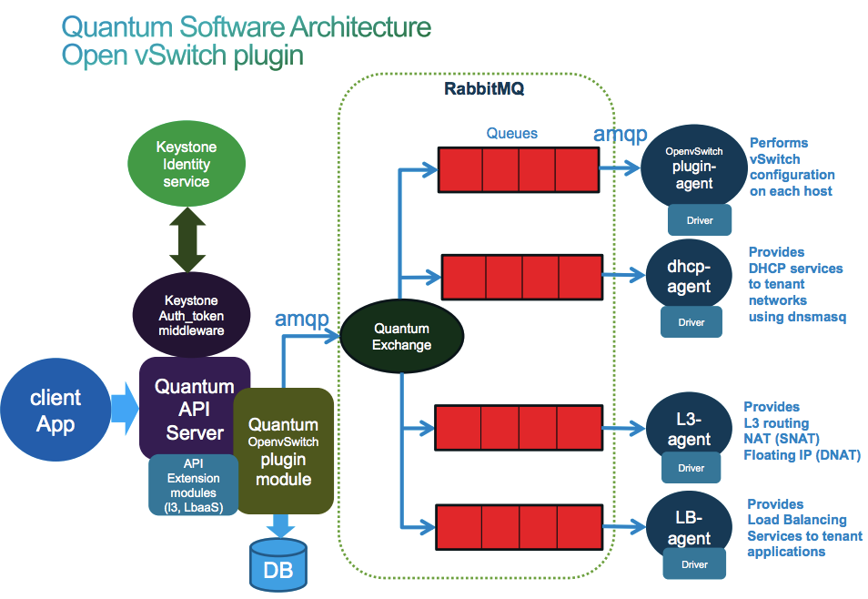Viewport: 868px width, 599px height.
Task: Click the RabbitMQ label
Action: point(483,89)
